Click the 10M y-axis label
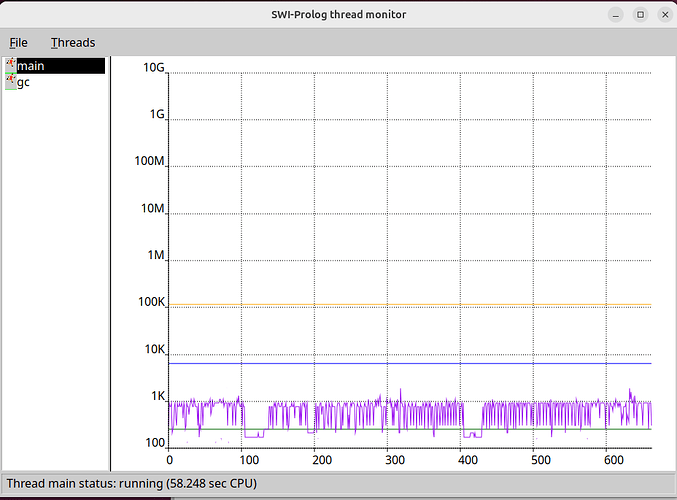 [x=153, y=209]
